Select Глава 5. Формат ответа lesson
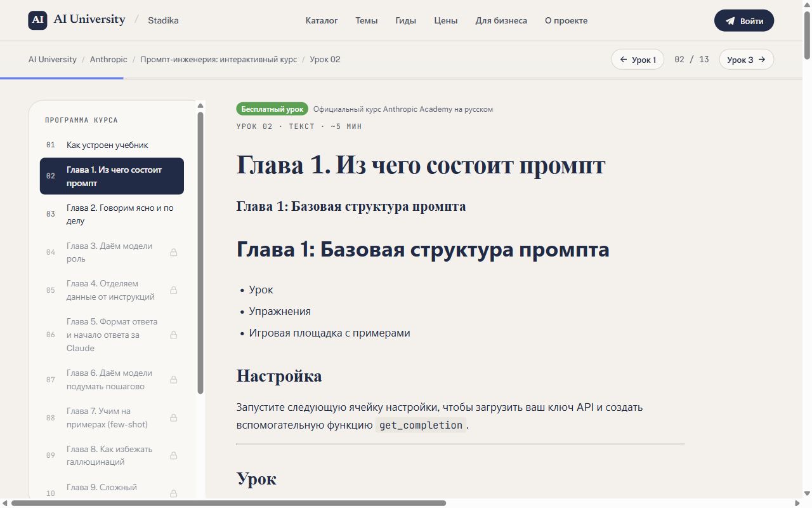Screen dimensions: 812x508 pyautogui.click(x=112, y=335)
